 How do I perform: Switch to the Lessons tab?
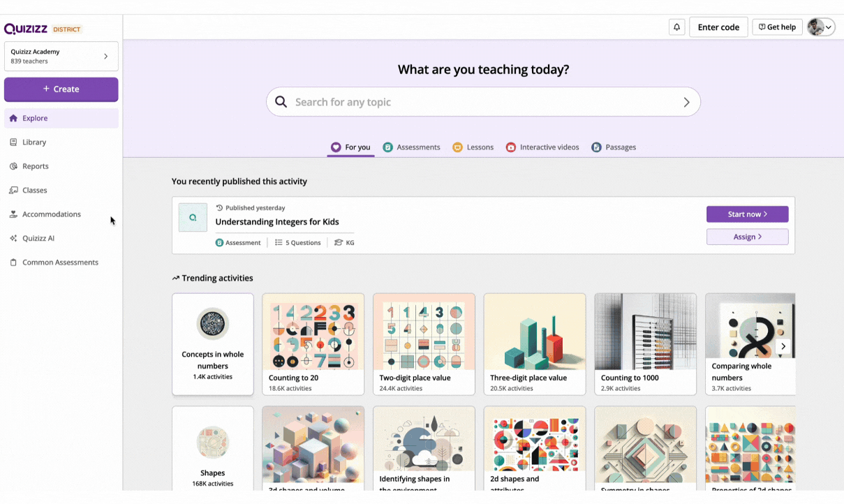(x=473, y=147)
